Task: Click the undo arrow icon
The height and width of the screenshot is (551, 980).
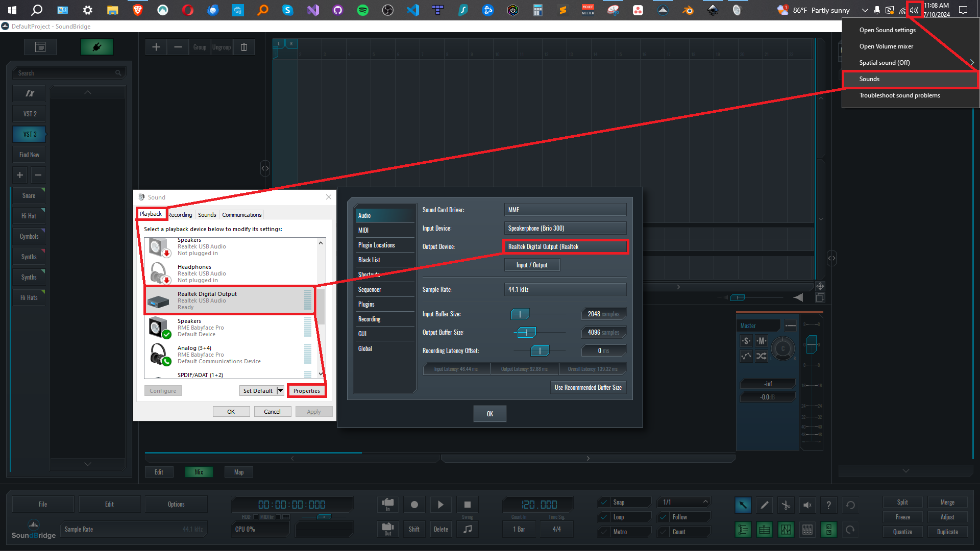Action: tap(850, 505)
